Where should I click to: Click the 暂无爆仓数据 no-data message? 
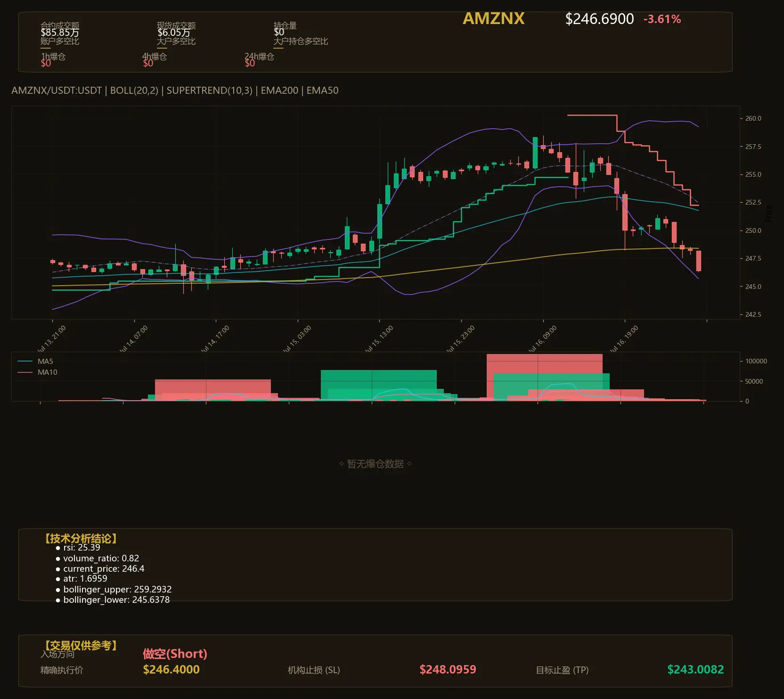click(376, 464)
